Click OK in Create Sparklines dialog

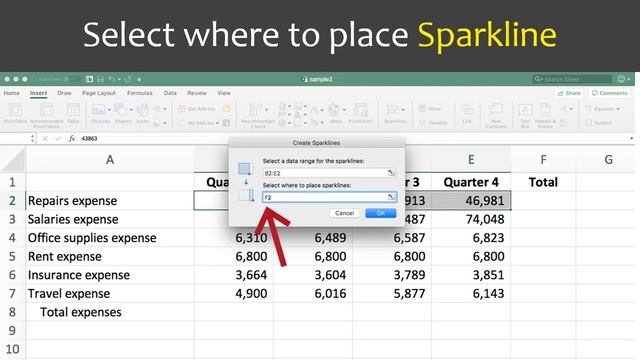click(380, 213)
